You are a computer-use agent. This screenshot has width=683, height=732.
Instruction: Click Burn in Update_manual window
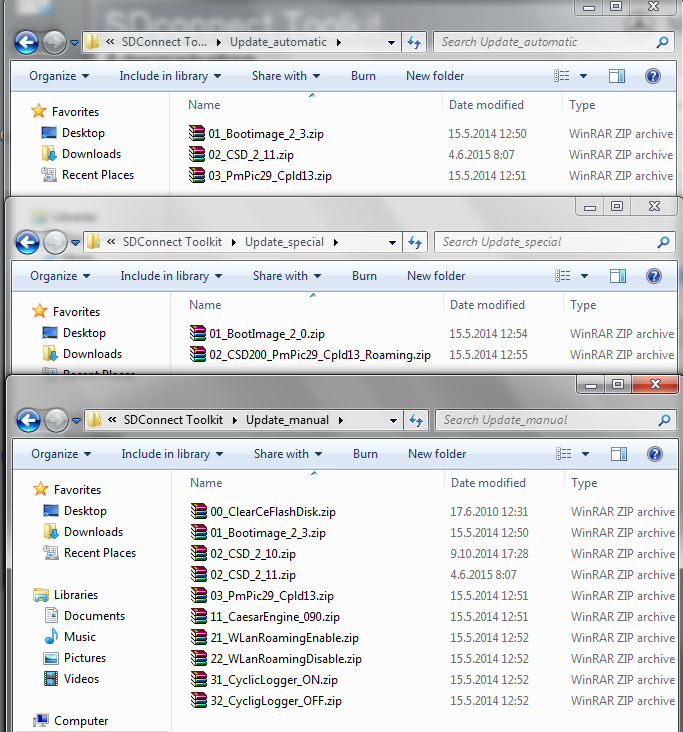(365, 454)
